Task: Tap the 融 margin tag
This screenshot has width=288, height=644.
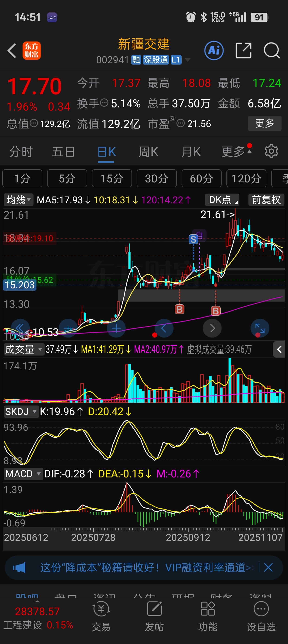Action: pos(136,60)
